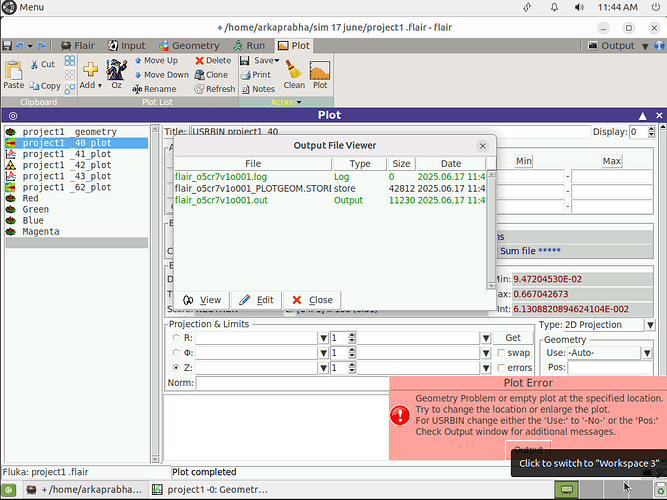
Task: Click the Clean broom icon
Action: 293,69
